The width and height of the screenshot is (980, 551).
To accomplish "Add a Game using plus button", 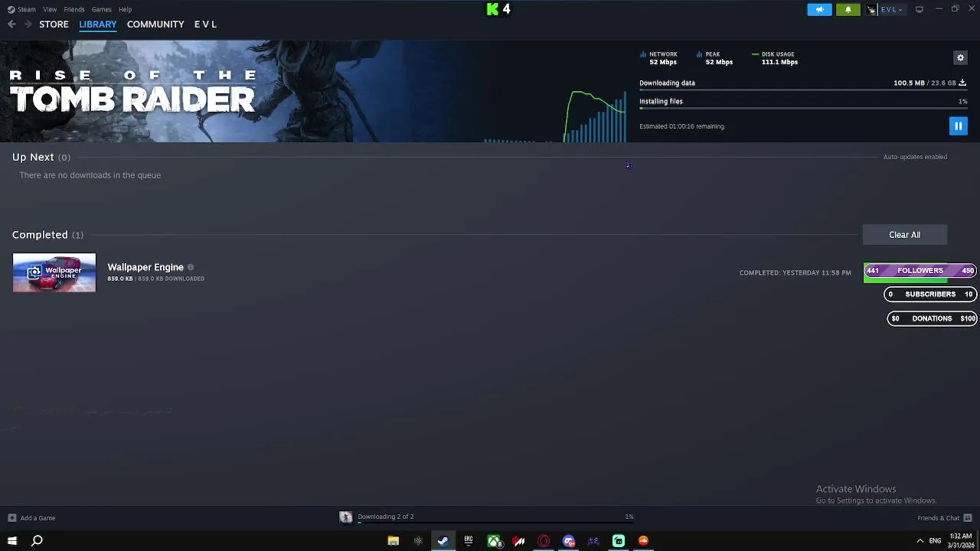I will [x=11, y=518].
